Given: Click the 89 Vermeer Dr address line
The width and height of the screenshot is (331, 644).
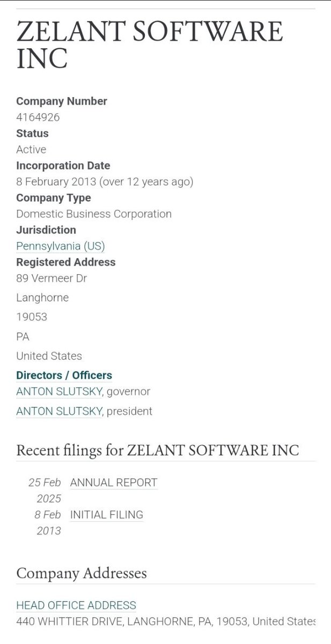Looking at the screenshot, I should 52,278.
